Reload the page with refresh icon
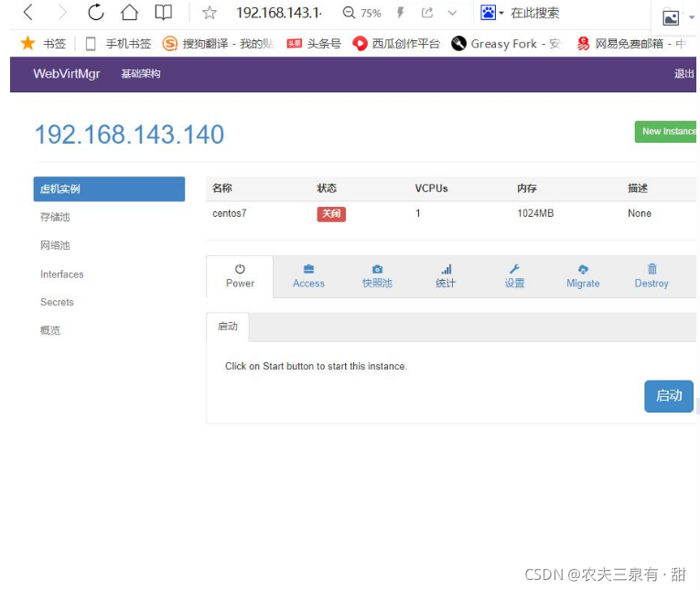Screen dimensions: 700x590 pyautogui.click(x=95, y=12)
